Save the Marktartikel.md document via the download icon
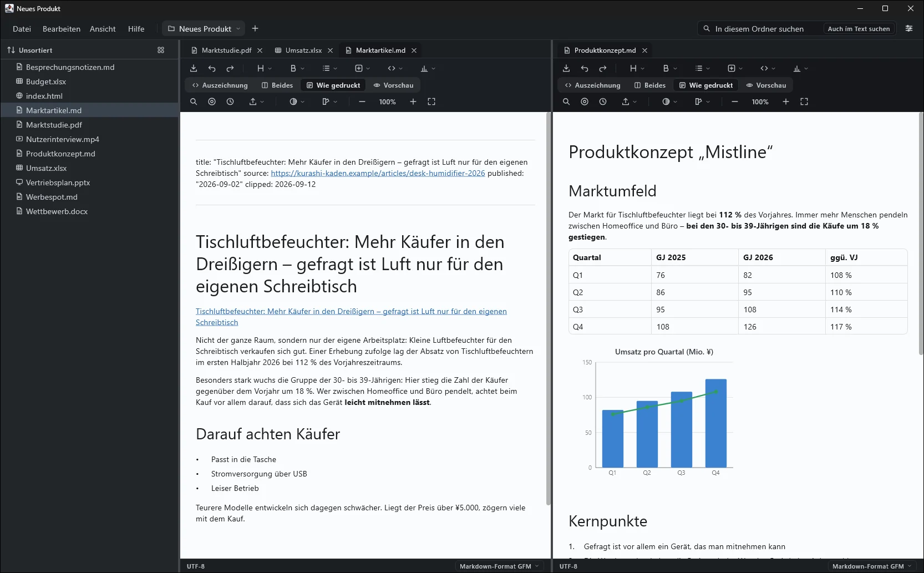Screen dimensions: 924x573 (194, 68)
